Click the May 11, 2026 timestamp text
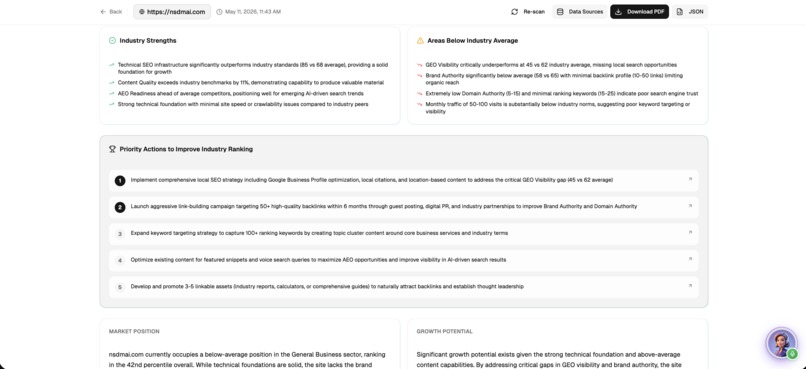806x369 pixels. coord(253,12)
